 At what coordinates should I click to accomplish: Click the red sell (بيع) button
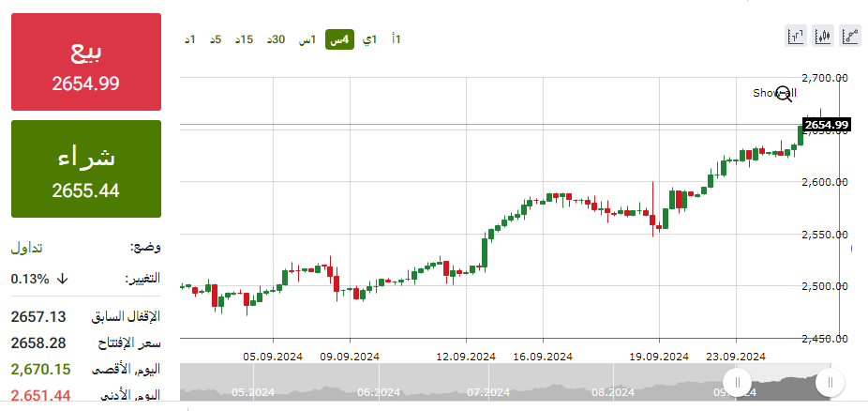pyautogui.click(x=86, y=61)
